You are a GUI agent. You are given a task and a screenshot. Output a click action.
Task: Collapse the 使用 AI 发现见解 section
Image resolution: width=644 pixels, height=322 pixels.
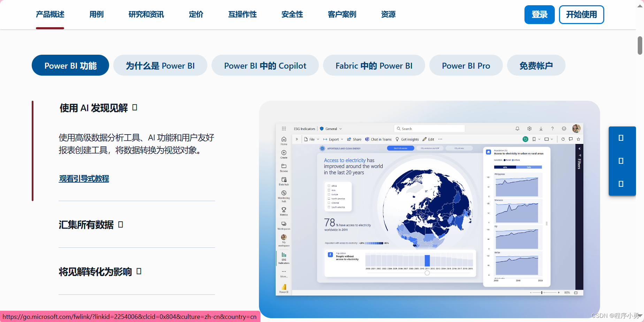[98, 108]
